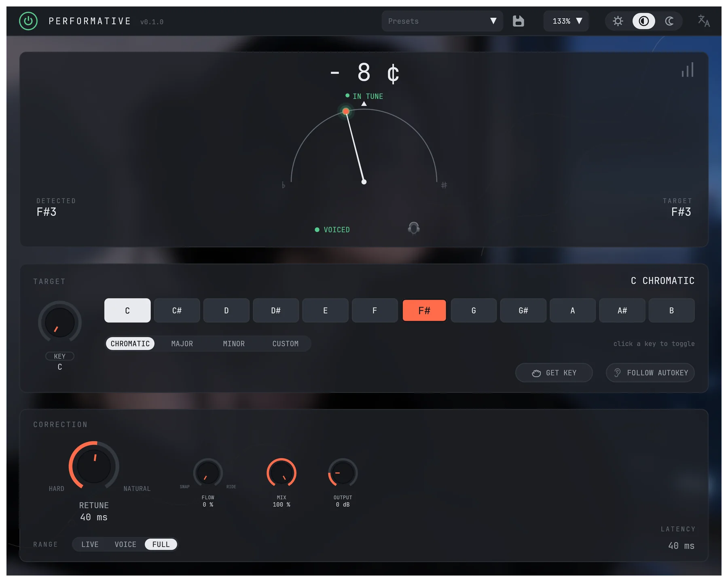Image resolution: width=728 pixels, height=582 pixels.
Task: Click the target Key knob
Action: pos(60,323)
